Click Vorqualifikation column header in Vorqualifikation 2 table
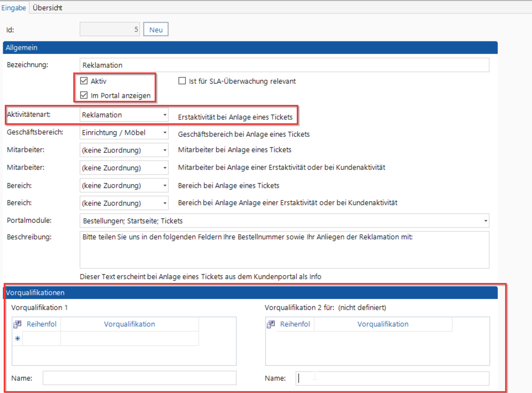532x393 pixels. (x=383, y=324)
